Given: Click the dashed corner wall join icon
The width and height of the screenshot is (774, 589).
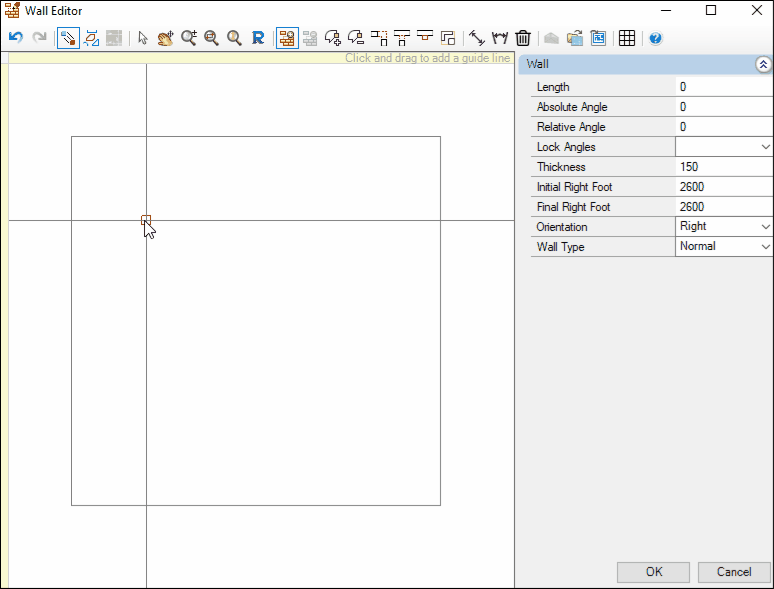Looking at the screenshot, I should click(x=379, y=38).
